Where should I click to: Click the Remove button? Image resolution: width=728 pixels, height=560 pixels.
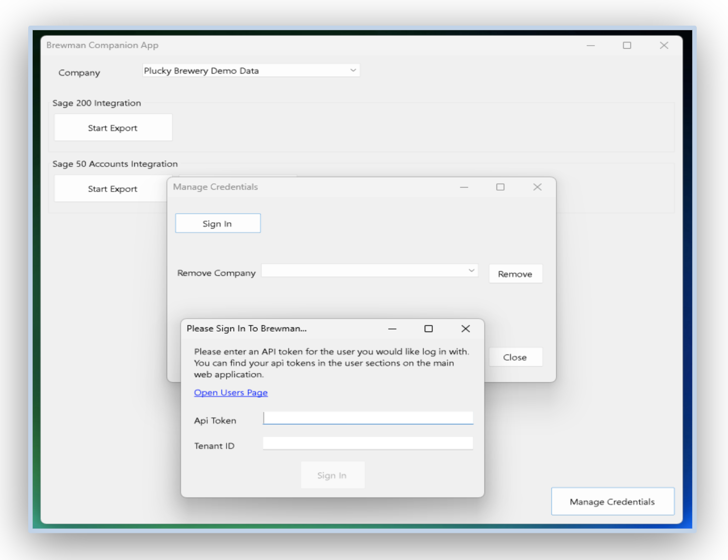pyautogui.click(x=515, y=274)
